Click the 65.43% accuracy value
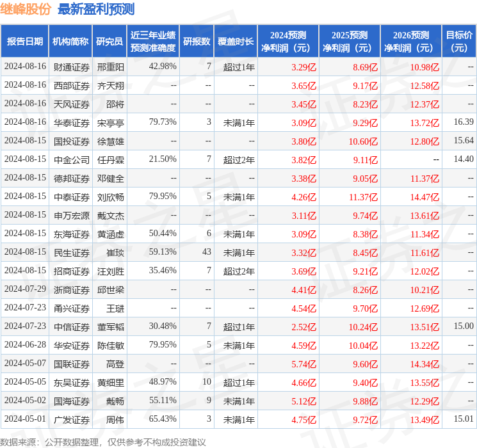 (x=163, y=419)
